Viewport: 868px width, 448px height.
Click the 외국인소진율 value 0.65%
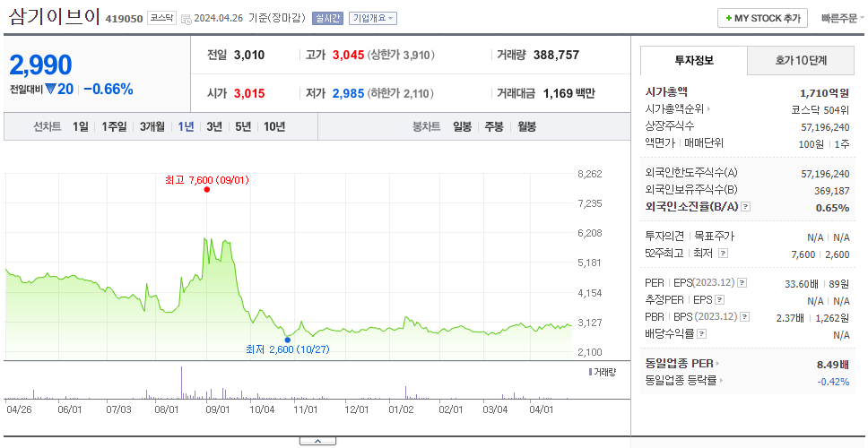pyautogui.click(x=832, y=208)
